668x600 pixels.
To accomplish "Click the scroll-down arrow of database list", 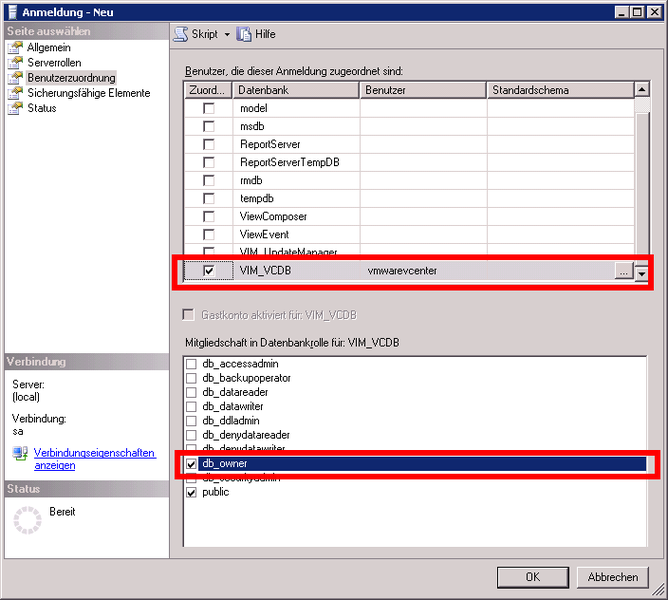I will click(x=642, y=272).
